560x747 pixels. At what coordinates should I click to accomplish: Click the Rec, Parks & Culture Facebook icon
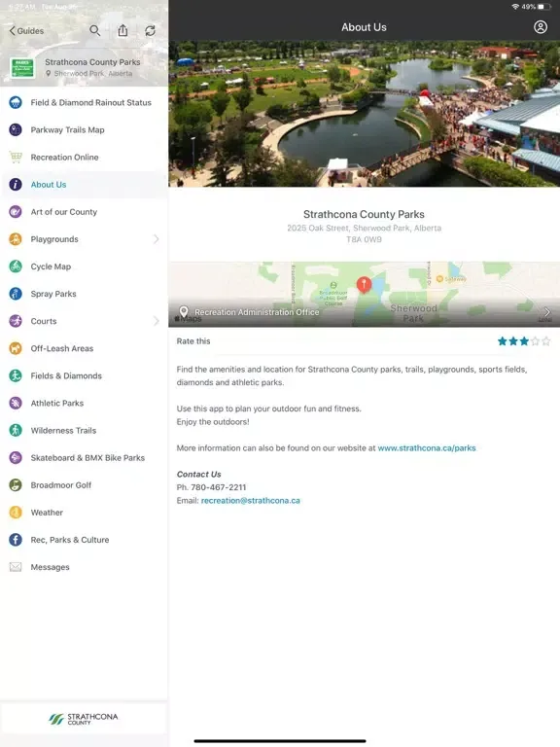(16, 539)
